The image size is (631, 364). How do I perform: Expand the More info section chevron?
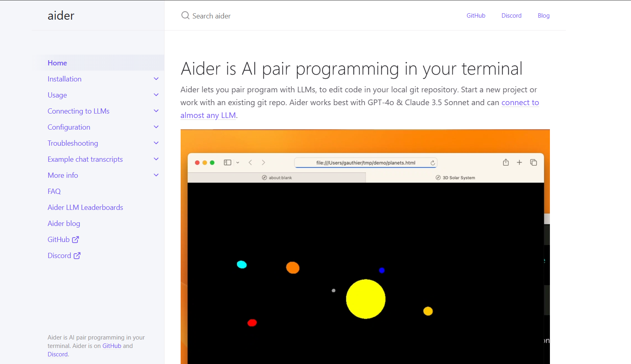156,175
